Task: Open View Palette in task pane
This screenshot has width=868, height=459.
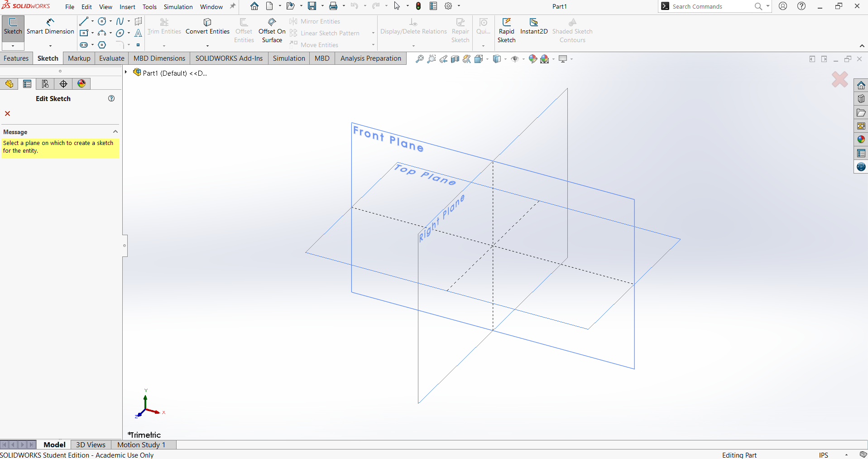Action: tap(861, 126)
